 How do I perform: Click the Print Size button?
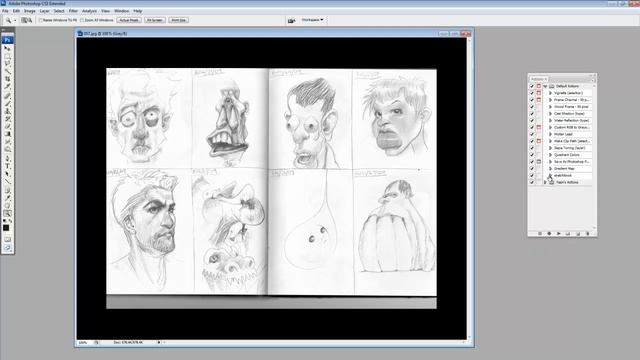(178, 20)
